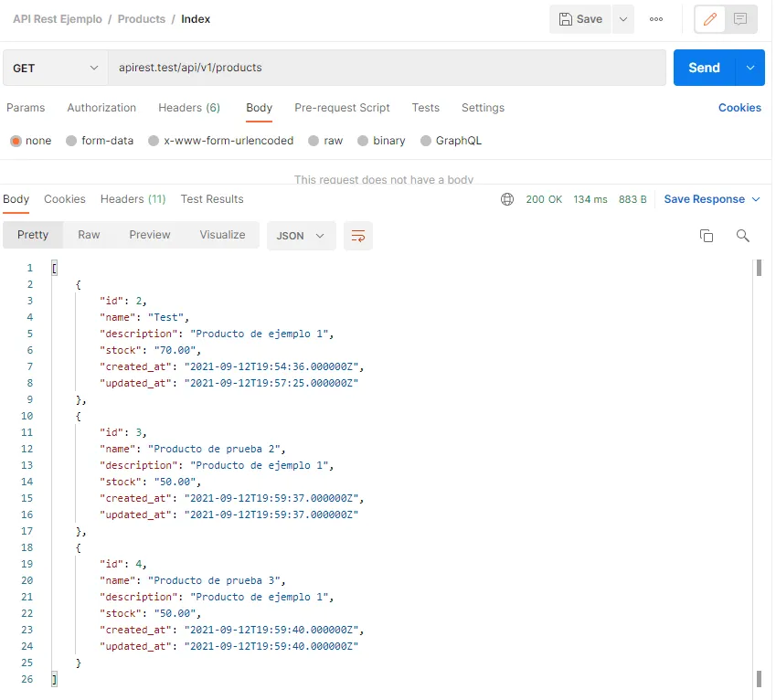Click the Index breadcrumb name

click(196, 19)
